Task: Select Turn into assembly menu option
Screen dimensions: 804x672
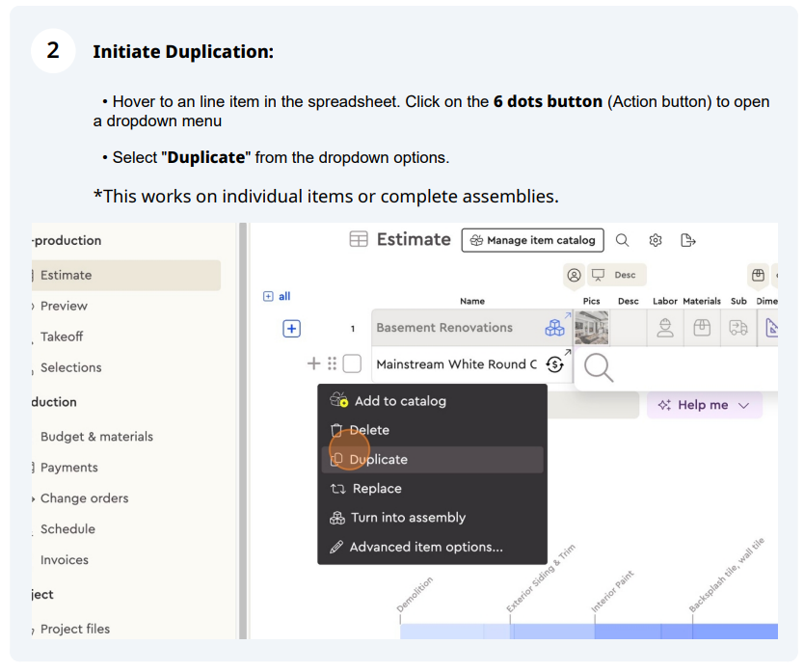Action: tap(432, 518)
